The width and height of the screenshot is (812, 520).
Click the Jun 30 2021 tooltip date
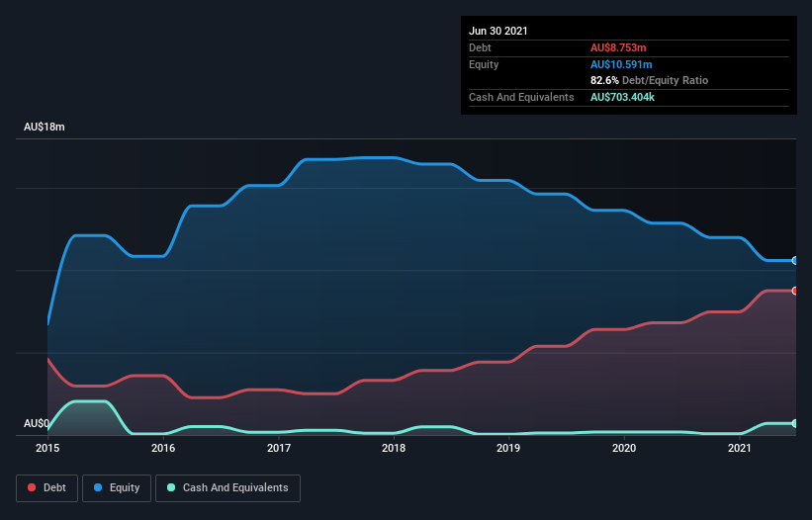click(x=498, y=31)
